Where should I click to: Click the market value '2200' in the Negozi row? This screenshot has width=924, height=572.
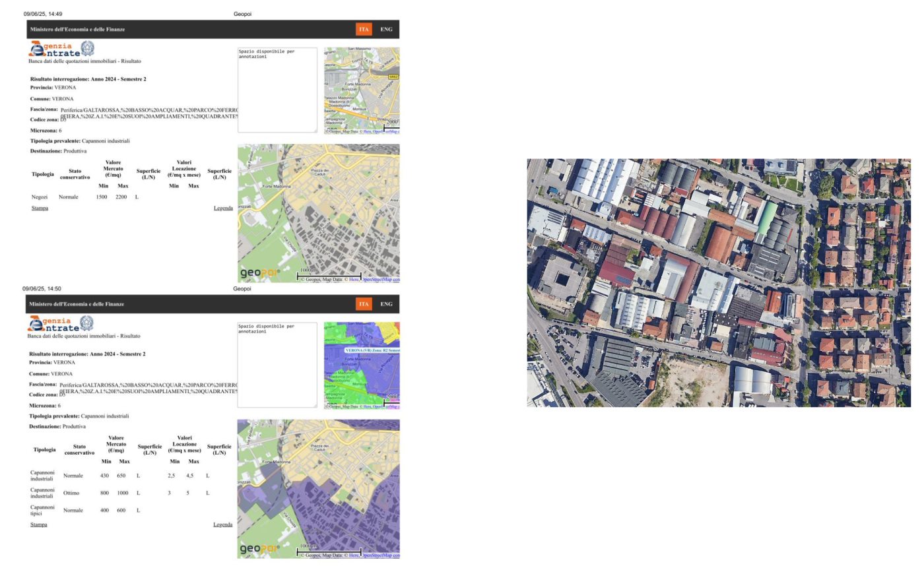pyautogui.click(x=121, y=197)
